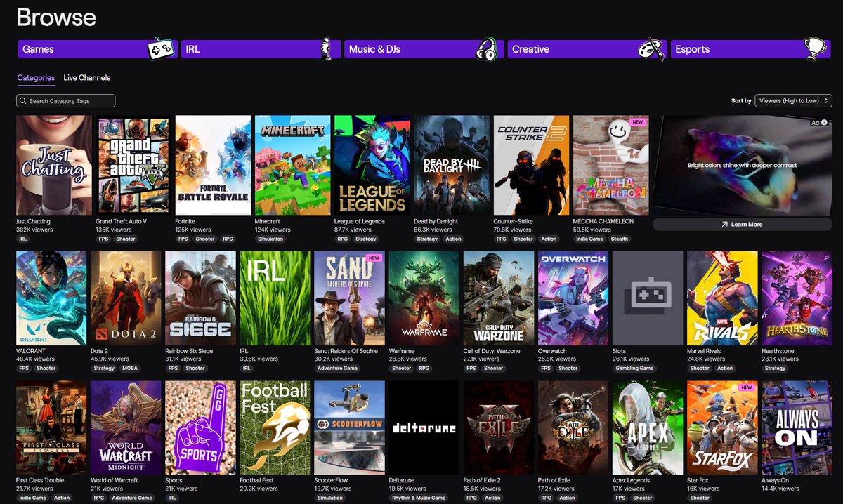The height and width of the screenshot is (504, 843).
Task: Open the Sand: Raiders of Sophie cover
Action: [x=349, y=298]
